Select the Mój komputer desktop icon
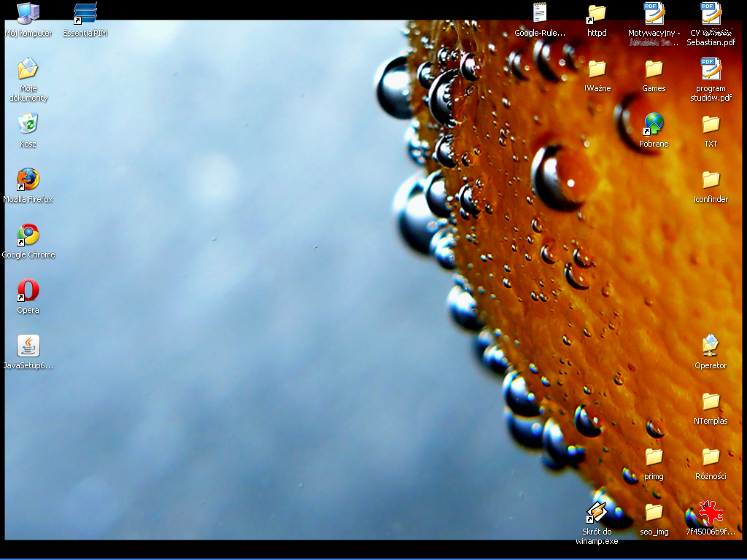The width and height of the screenshot is (747, 560). point(28,14)
